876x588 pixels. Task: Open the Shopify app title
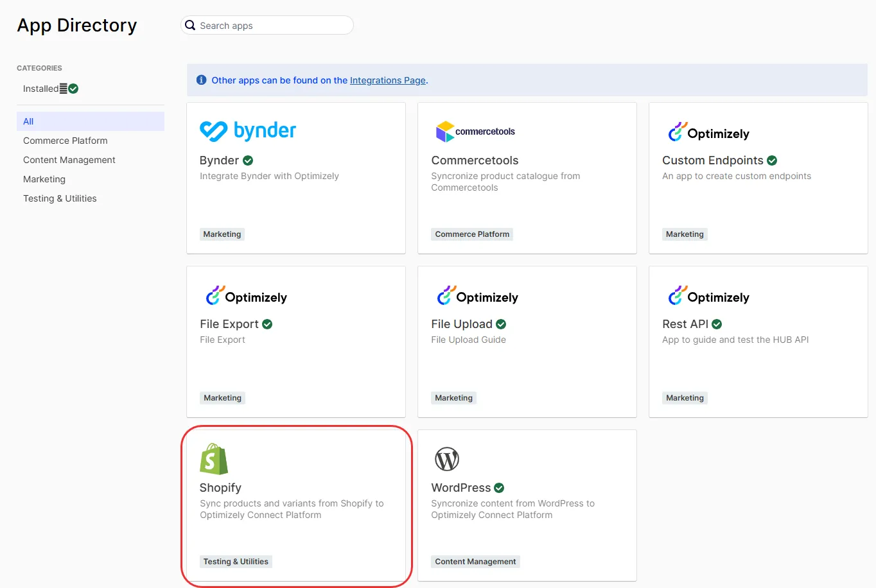pyautogui.click(x=220, y=488)
